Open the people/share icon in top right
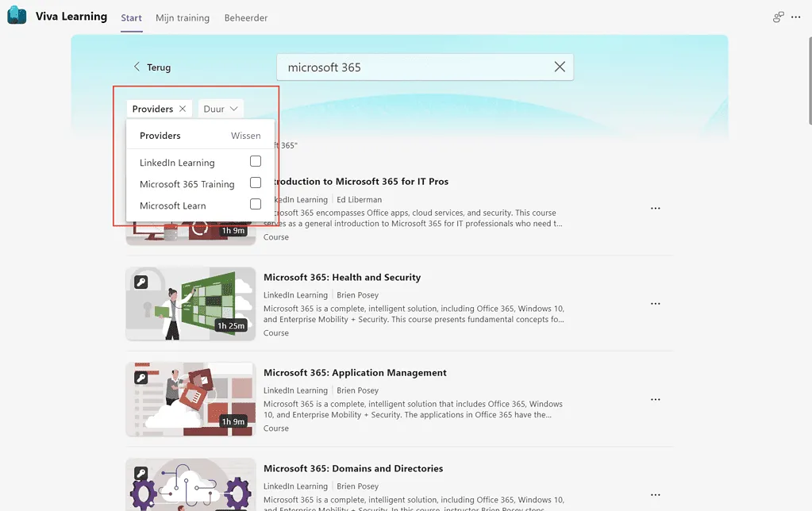This screenshot has height=511, width=812. 778,17
